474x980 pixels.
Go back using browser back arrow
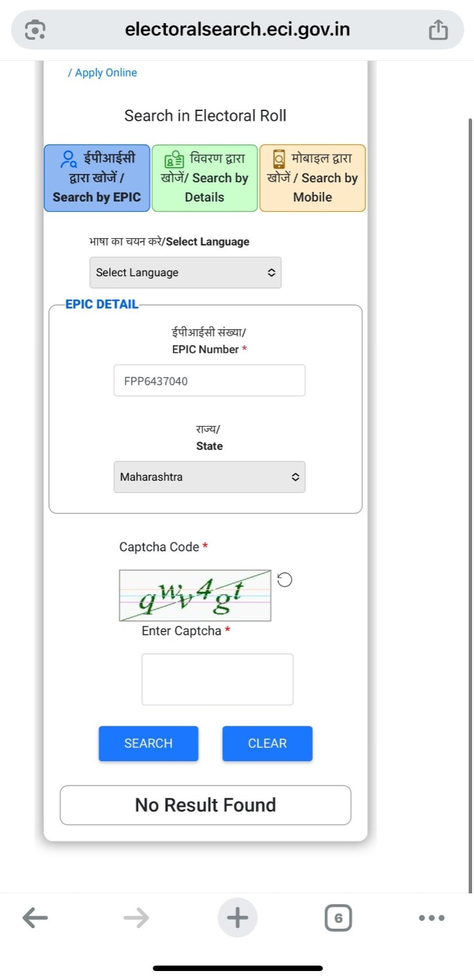coord(35,918)
